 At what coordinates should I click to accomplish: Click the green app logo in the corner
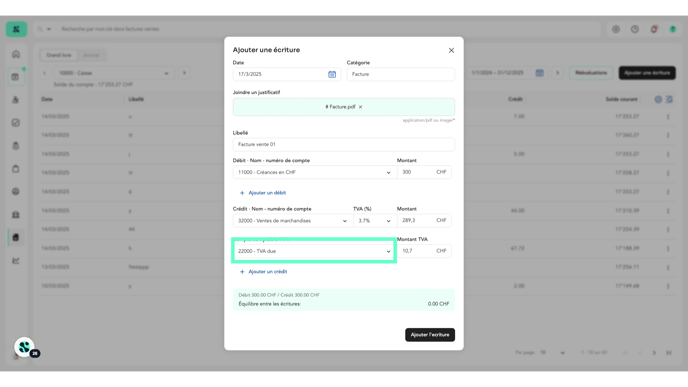pos(16,29)
